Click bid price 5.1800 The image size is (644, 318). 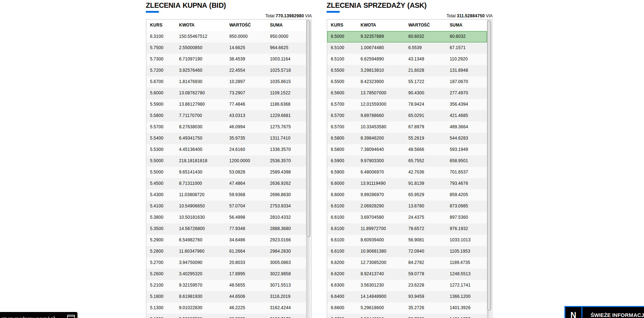click(x=157, y=296)
